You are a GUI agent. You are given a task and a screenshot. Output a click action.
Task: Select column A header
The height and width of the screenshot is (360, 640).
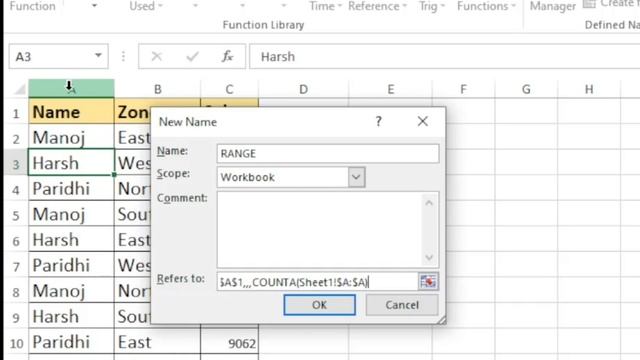point(71,89)
